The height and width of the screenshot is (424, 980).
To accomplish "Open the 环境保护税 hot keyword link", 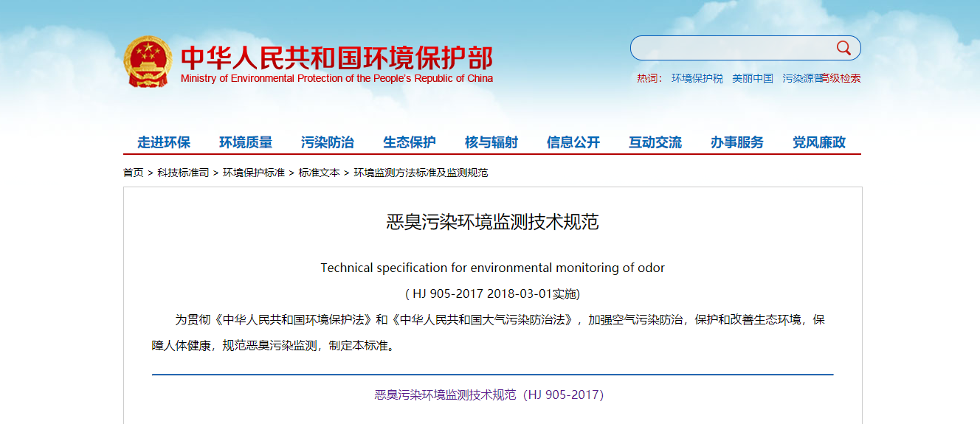I will [697, 78].
